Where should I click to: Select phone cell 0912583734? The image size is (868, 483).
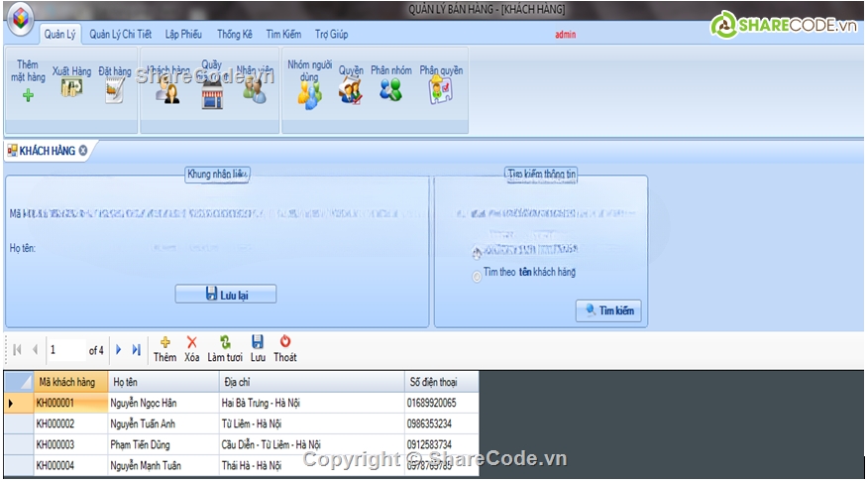pos(442,444)
